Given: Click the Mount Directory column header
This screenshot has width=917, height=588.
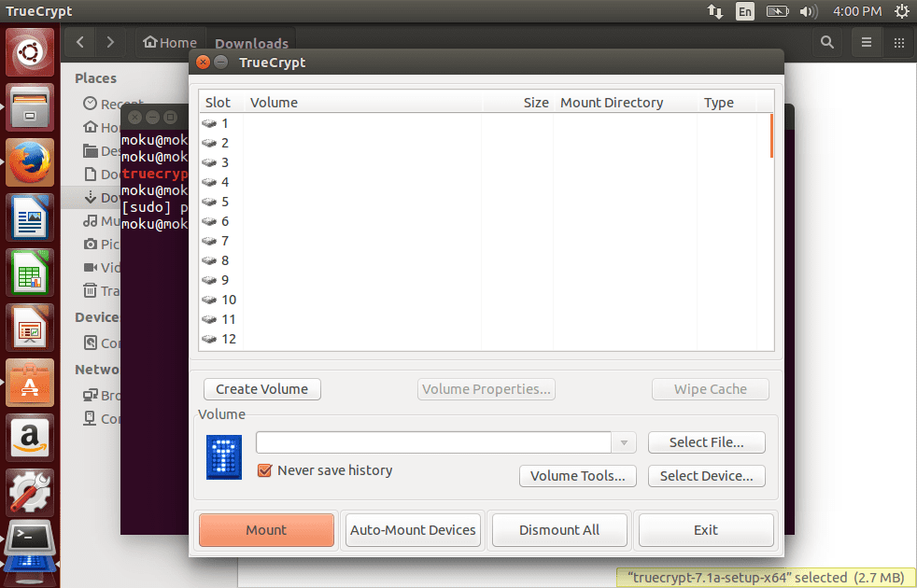Looking at the screenshot, I should 626,103.
